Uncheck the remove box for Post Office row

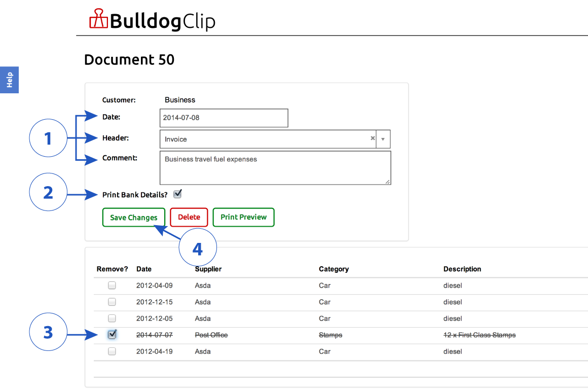pyautogui.click(x=112, y=334)
